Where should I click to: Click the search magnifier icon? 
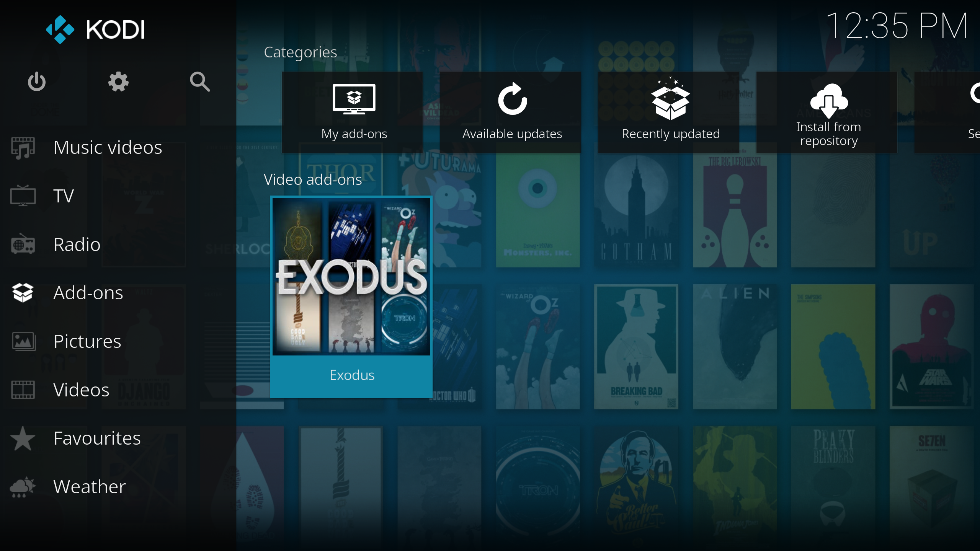click(x=200, y=82)
